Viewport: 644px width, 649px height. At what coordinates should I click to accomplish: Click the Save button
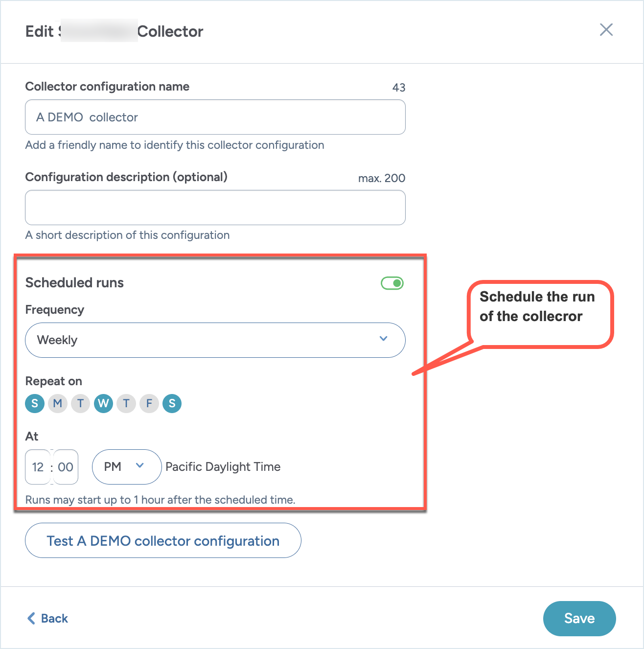(579, 618)
